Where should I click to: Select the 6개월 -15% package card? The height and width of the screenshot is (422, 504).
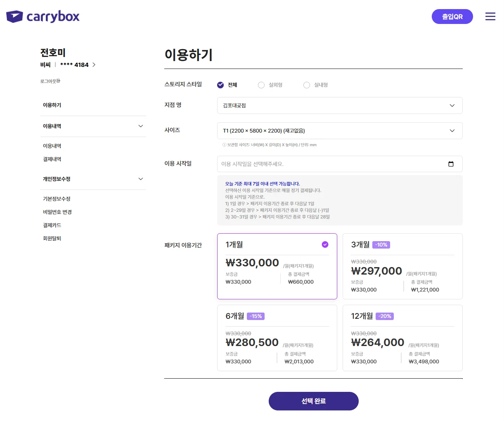[x=277, y=338]
